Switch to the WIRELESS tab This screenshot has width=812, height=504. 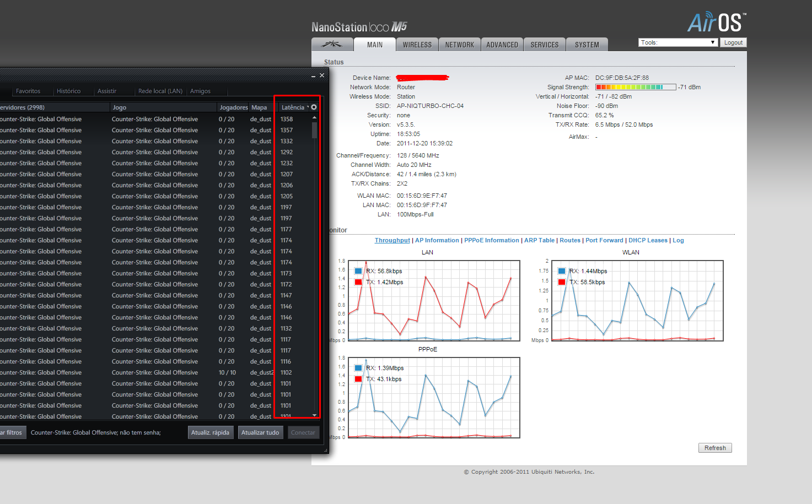(417, 45)
